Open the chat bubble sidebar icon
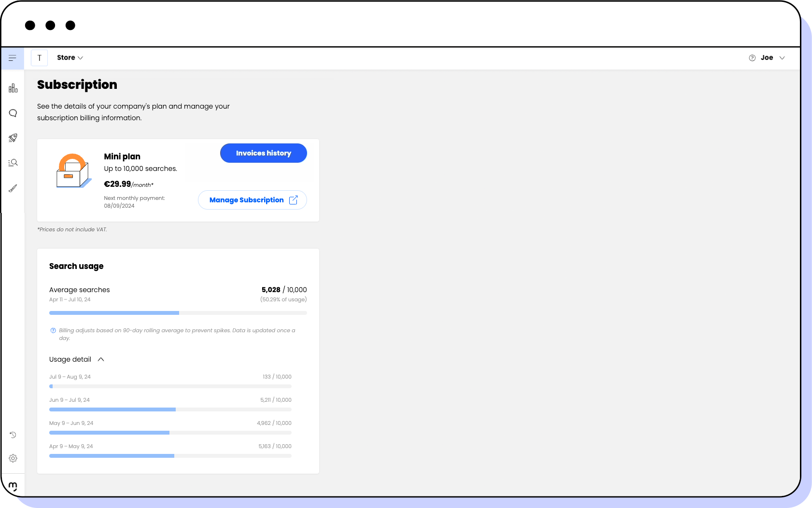The height and width of the screenshot is (508, 812). [x=13, y=113]
